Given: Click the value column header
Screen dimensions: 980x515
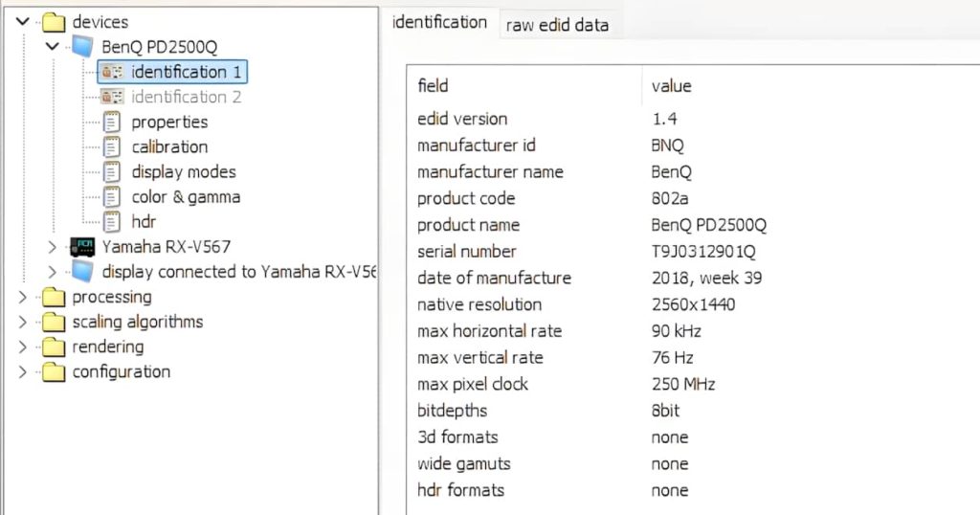Looking at the screenshot, I should click(x=671, y=86).
